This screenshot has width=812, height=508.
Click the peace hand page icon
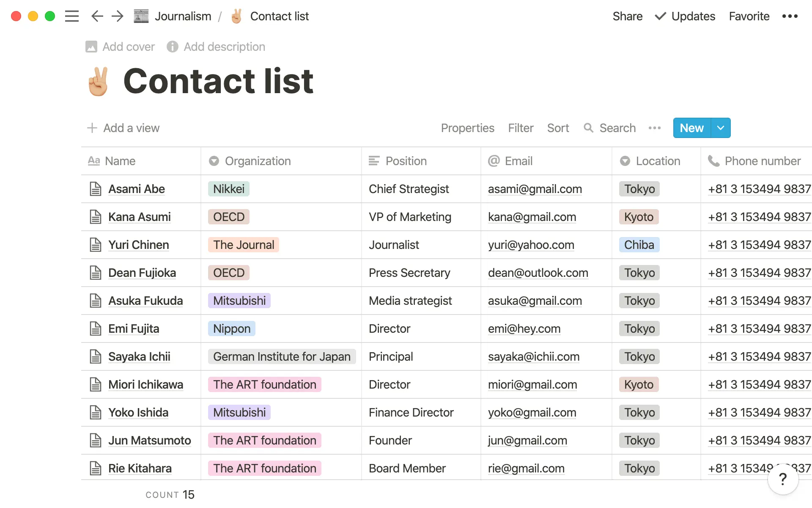pos(98,81)
